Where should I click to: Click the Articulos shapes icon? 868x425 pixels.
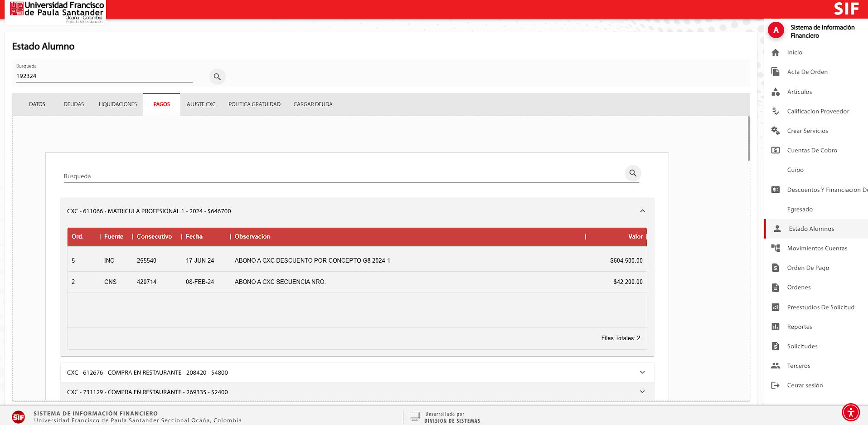point(776,92)
